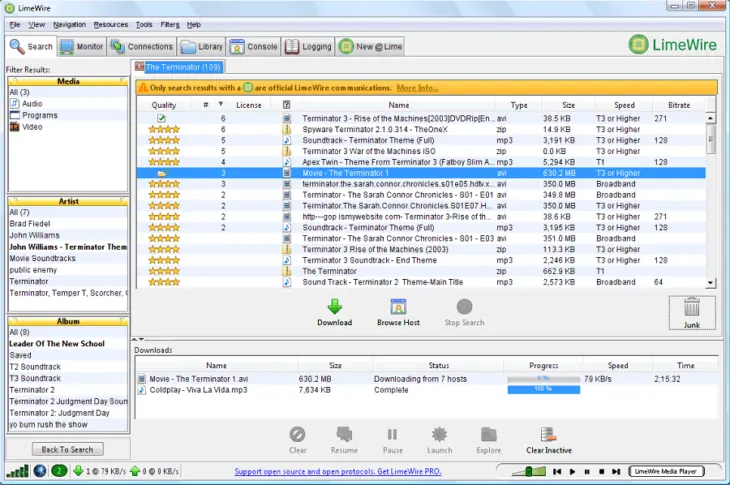Toggle the downloads pane divider arrows
The width and height of the screenshot is (730, 485).
138,339
